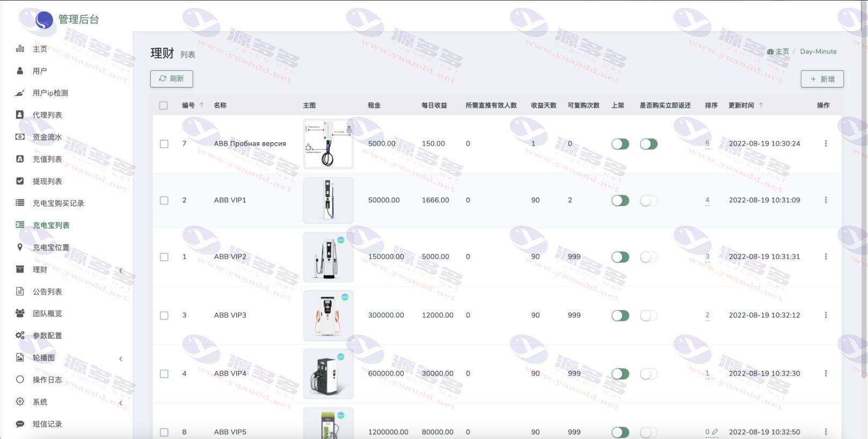868x439 pixels.
Task: Enable 是否购买立即返还 for ABB VIP3
Action: [x=648, y=316]
